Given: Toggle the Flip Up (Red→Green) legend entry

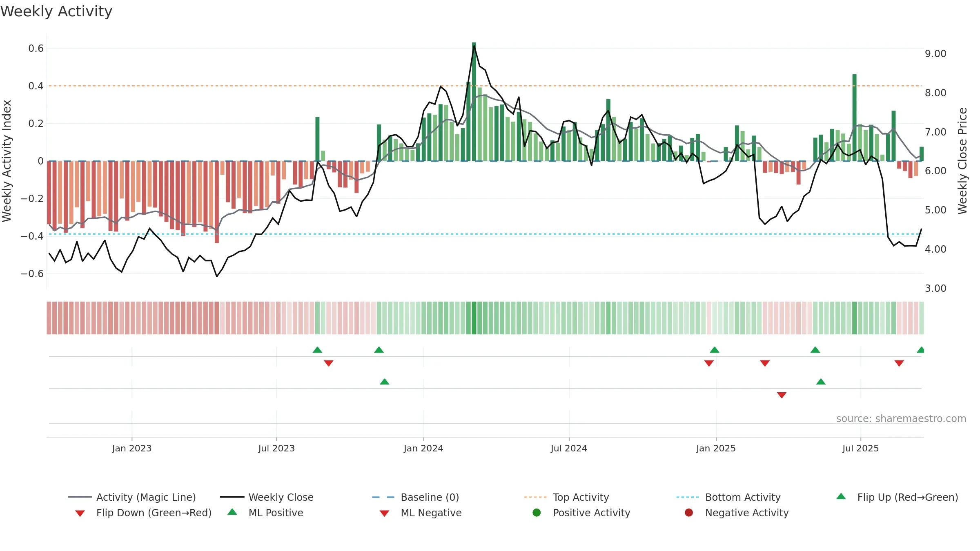Looking at the screenshot, I should tap(897, 497).
